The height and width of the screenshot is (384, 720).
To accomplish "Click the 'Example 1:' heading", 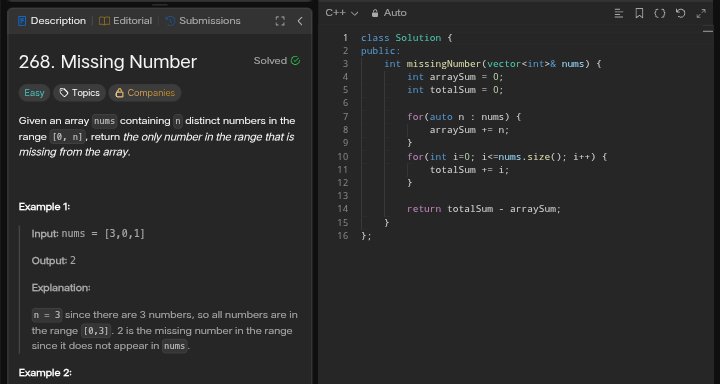I will 45,207.
